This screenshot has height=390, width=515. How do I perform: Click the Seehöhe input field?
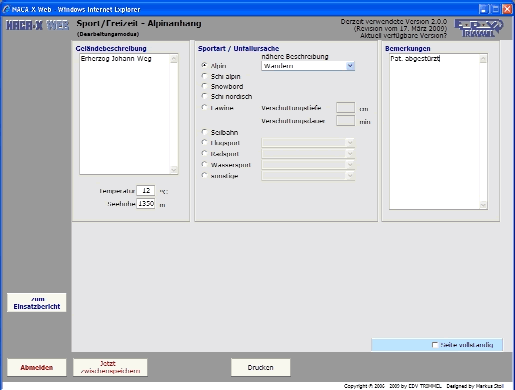point(146,204)
